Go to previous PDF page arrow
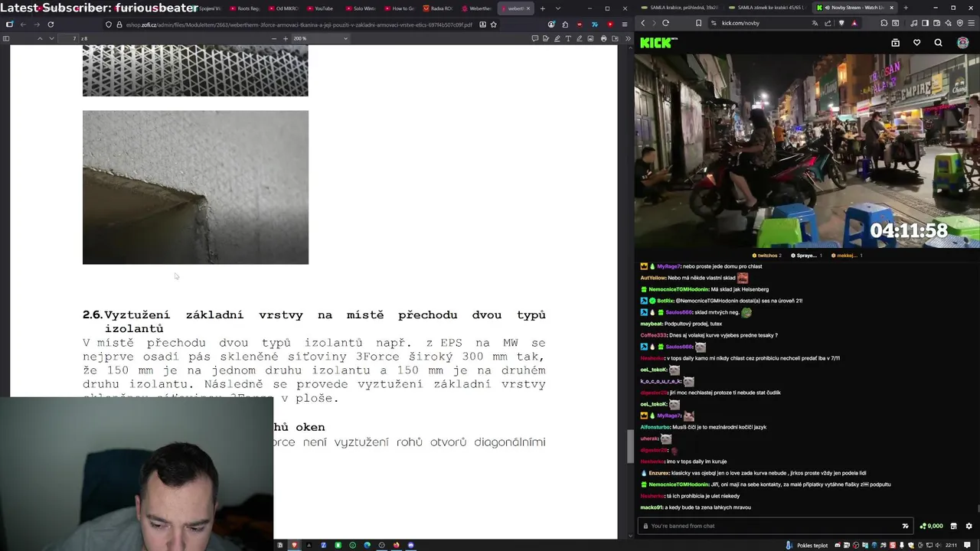The height and width of the screenshot is (551, 980). click(x=40, y=38)
